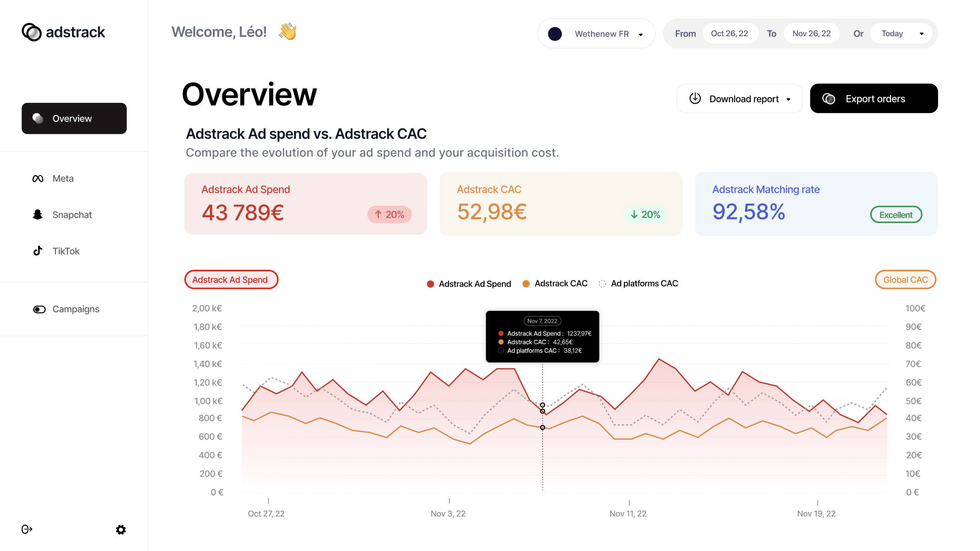This screenshot has height=551, width=980.
Task: Click the Adstrack CAC 52,98€ card
Action: point(561,204)
